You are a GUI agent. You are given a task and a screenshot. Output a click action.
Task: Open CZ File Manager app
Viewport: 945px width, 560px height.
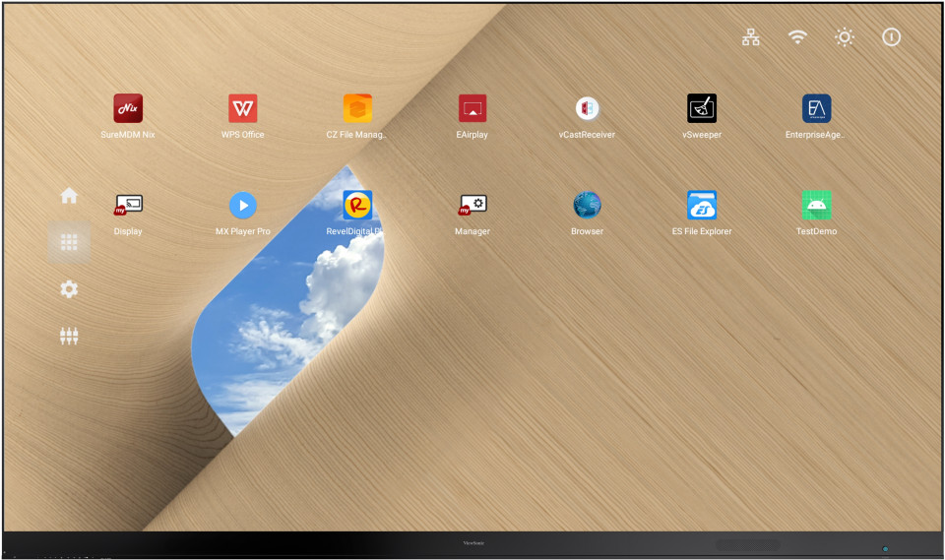tap(357, 109)
